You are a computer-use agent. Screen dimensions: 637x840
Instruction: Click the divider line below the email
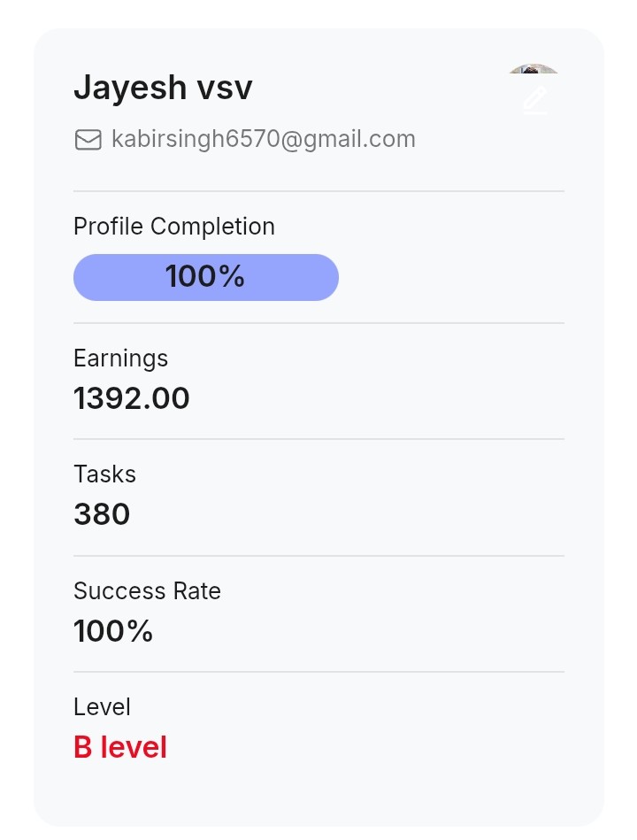pos(318,191)
